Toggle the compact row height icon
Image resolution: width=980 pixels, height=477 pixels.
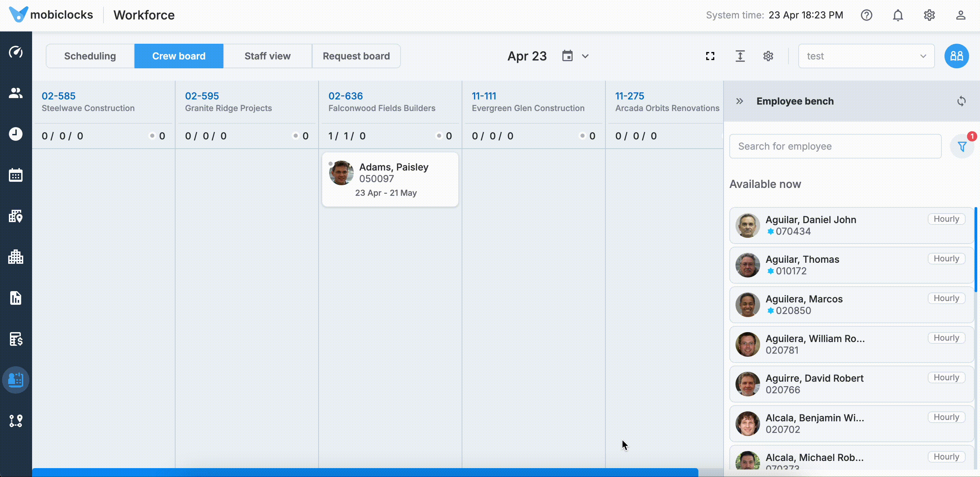pos(740,56)
